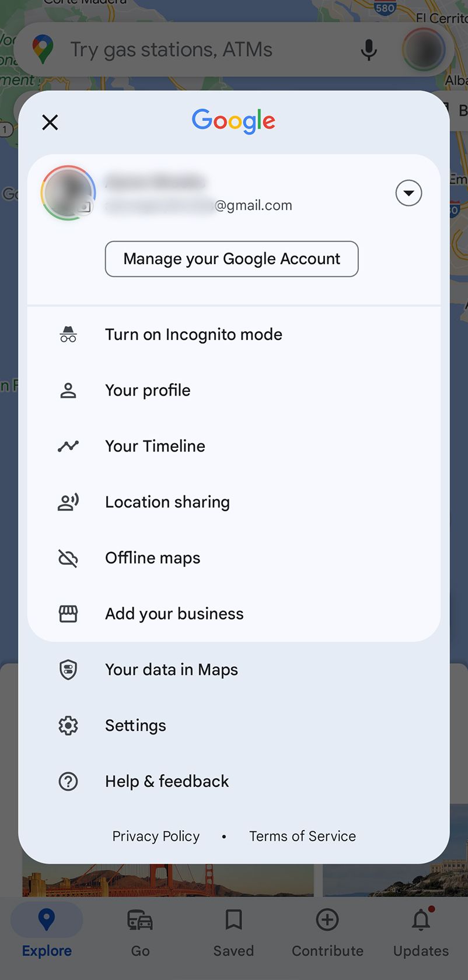The image size is (468, 980).
Task: Turn on Incognito mode
Action: 193,334
